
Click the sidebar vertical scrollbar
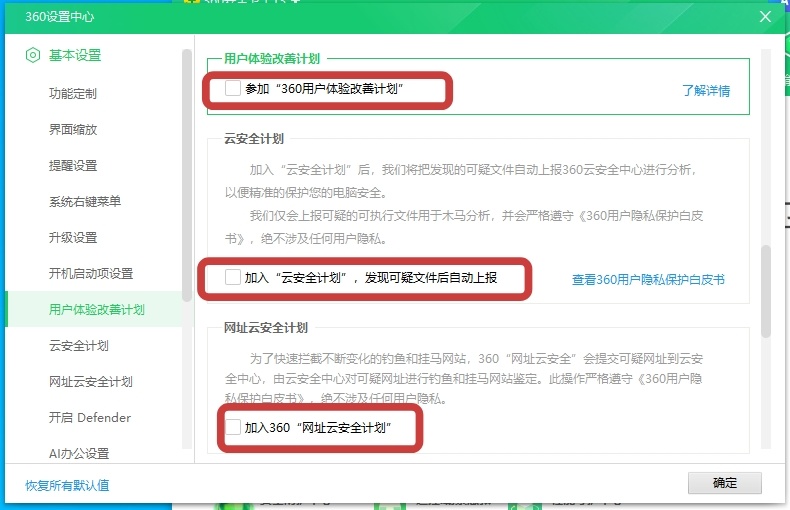click(187, 175)
